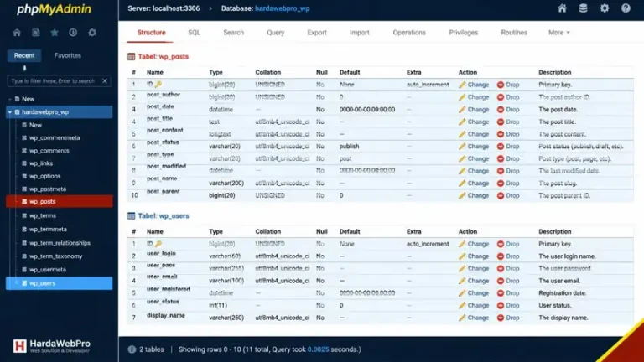Click Drop link for user_pass
This screenshot has width=644, height=362.
[x=512, y=268]
